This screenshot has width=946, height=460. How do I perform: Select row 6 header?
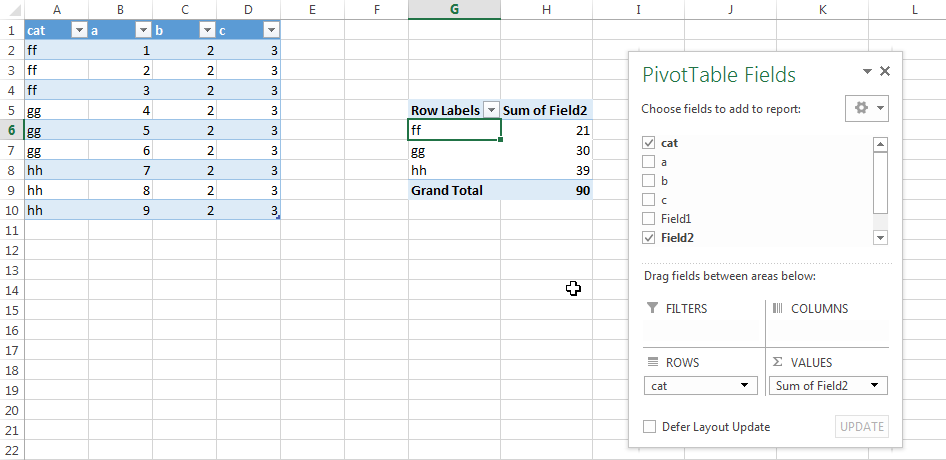[12, 130]
